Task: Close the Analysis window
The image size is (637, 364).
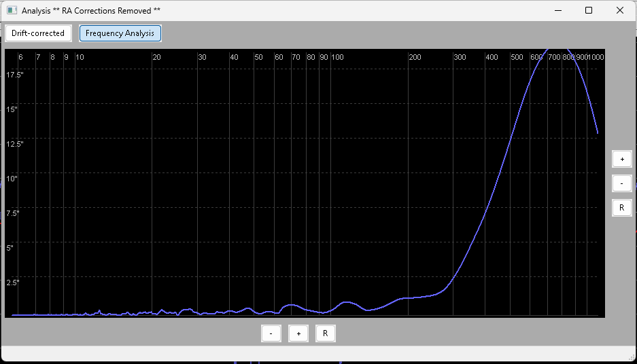Action: click(619, 11)
